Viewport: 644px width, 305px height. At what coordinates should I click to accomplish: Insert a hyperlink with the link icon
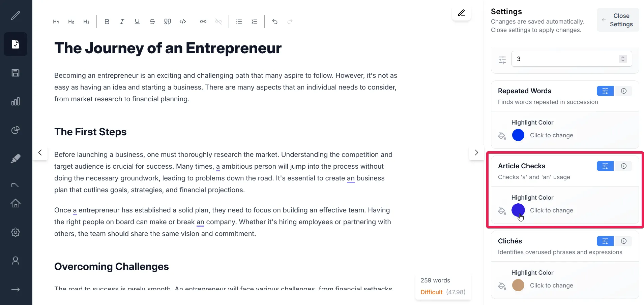tap(203, 22)
